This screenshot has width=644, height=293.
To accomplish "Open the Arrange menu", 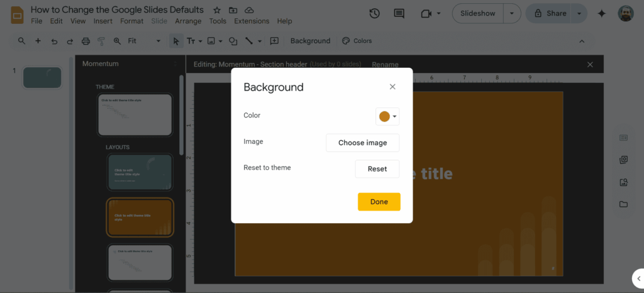I will click(x=188, y=21).
